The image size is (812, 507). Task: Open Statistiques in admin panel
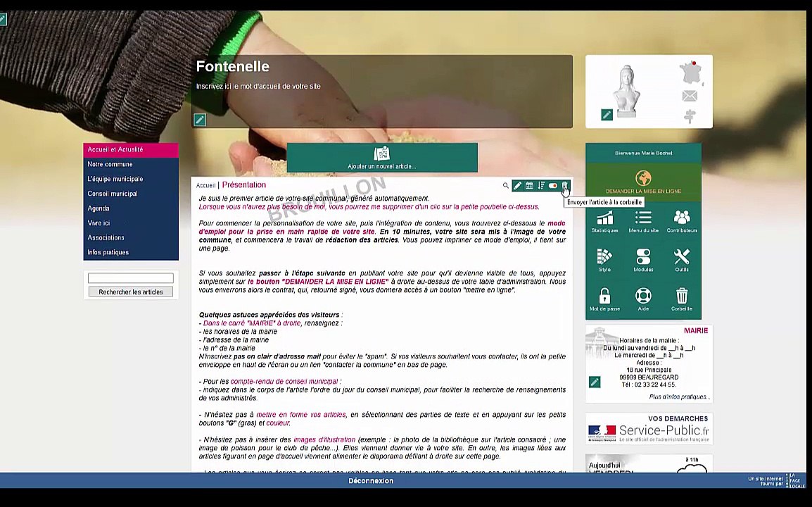point(605,221)
